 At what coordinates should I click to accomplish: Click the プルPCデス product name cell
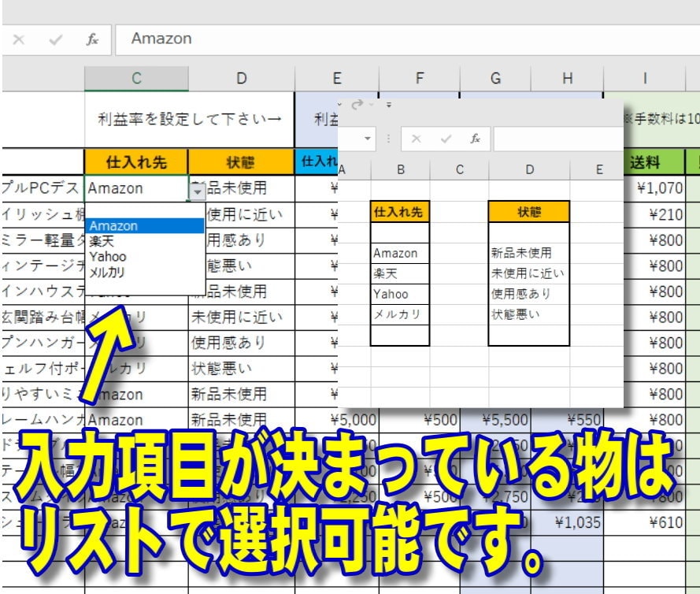tap(43, 188)
